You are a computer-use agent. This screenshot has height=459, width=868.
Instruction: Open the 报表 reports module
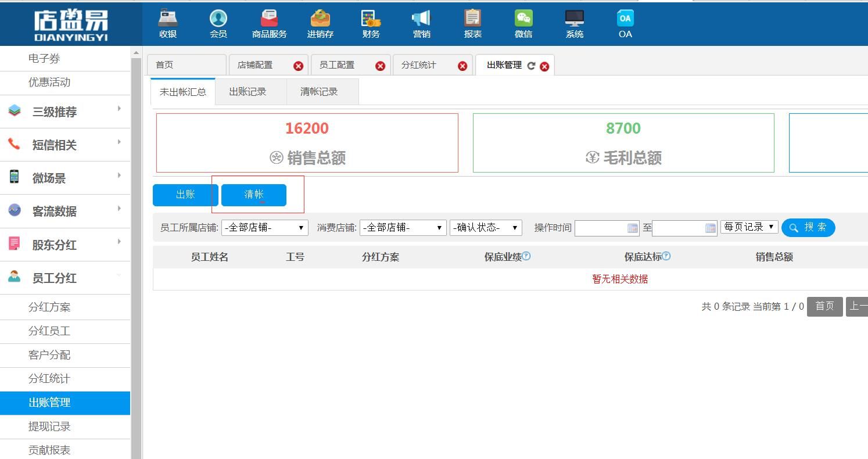click(473, 24)
